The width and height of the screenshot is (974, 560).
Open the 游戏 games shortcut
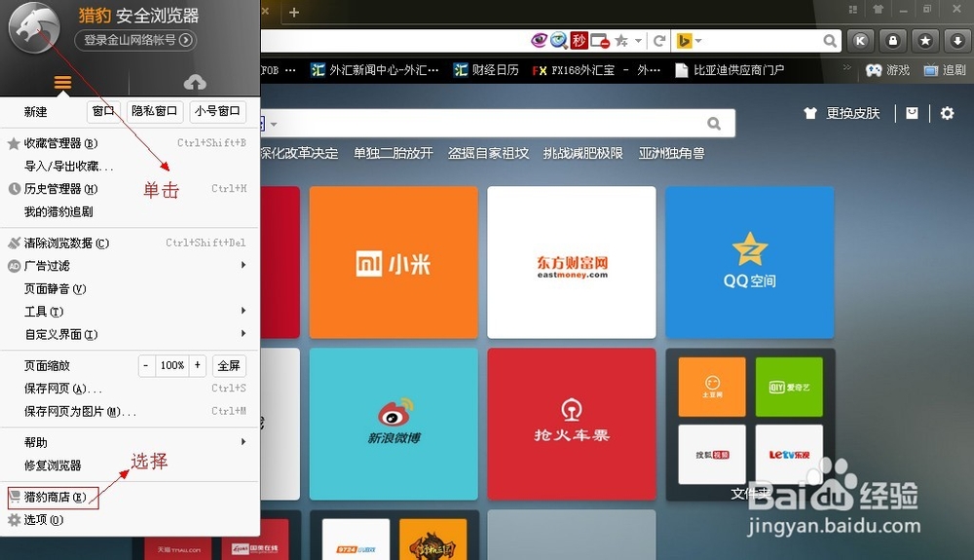tap(888, 70)
